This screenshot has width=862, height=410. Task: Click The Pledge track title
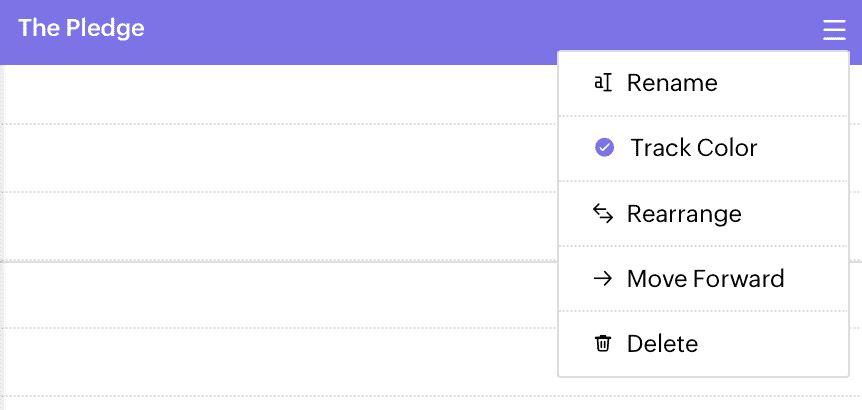[81, 29]
